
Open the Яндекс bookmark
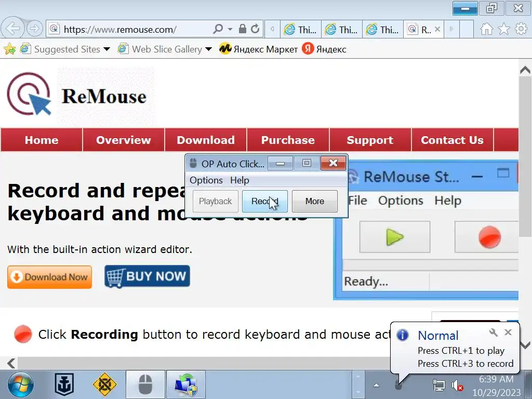pyautogui.click(x=324, y=49)
